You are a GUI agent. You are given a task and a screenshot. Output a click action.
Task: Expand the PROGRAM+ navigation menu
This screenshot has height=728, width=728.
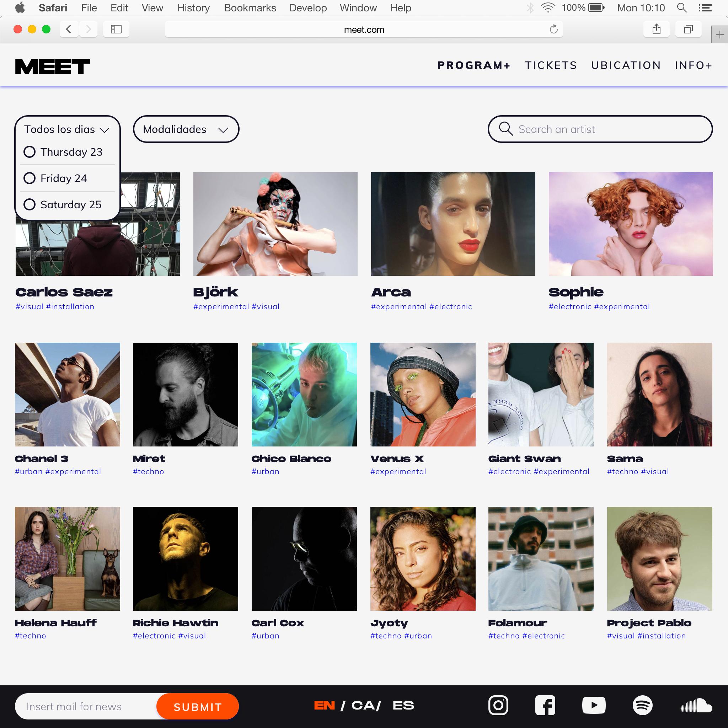pyautogui.click(x=473, y=65)
